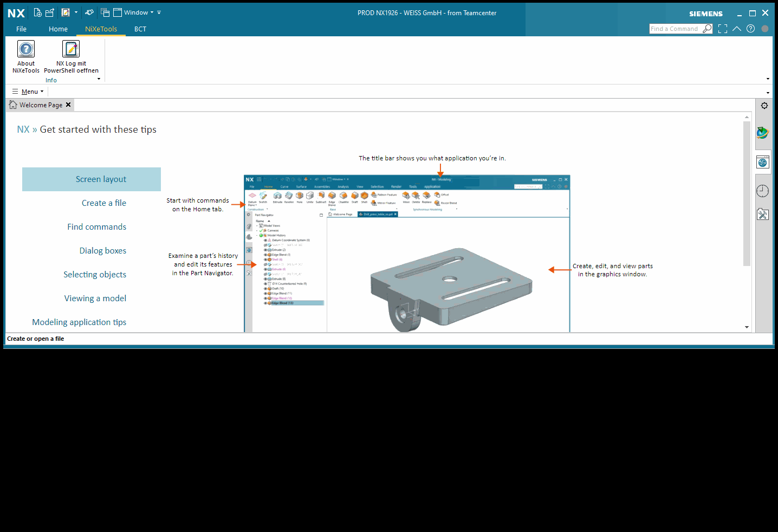Toggle full screen mode icon

click(x=723, y=29)
